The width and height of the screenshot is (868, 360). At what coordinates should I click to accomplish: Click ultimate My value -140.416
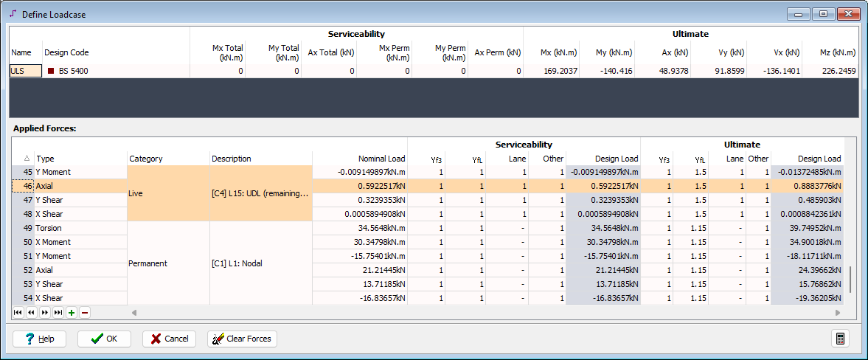coord(607,71)
